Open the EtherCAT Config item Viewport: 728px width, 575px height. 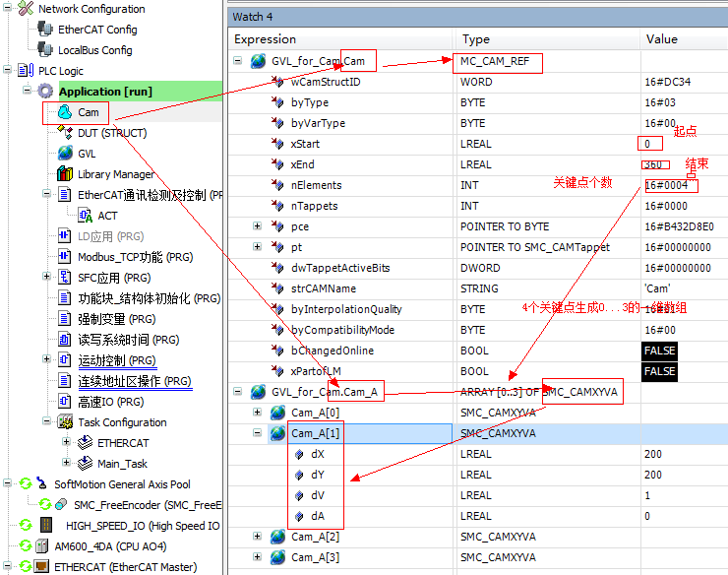[x=96, y=30]
